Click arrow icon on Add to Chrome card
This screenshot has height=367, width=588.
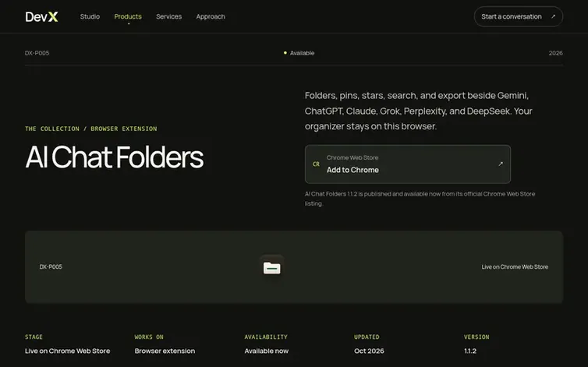500,164
